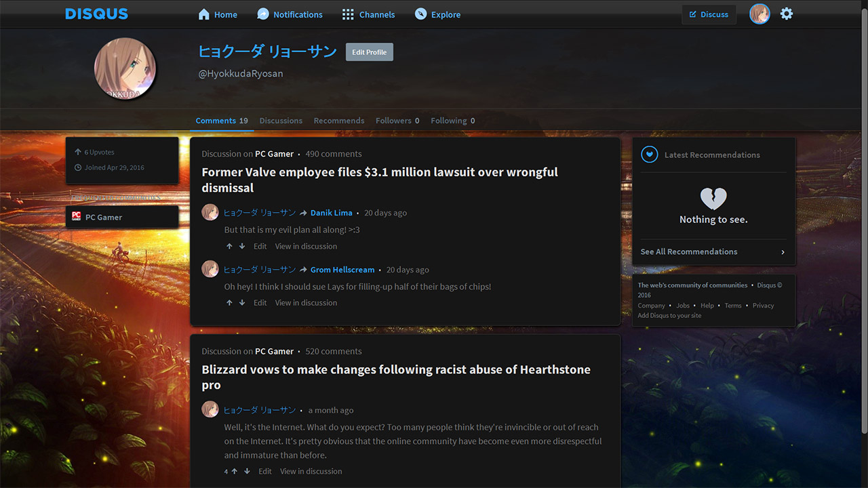
Task: Click the Jobs footer link
Action: (683, 306)
